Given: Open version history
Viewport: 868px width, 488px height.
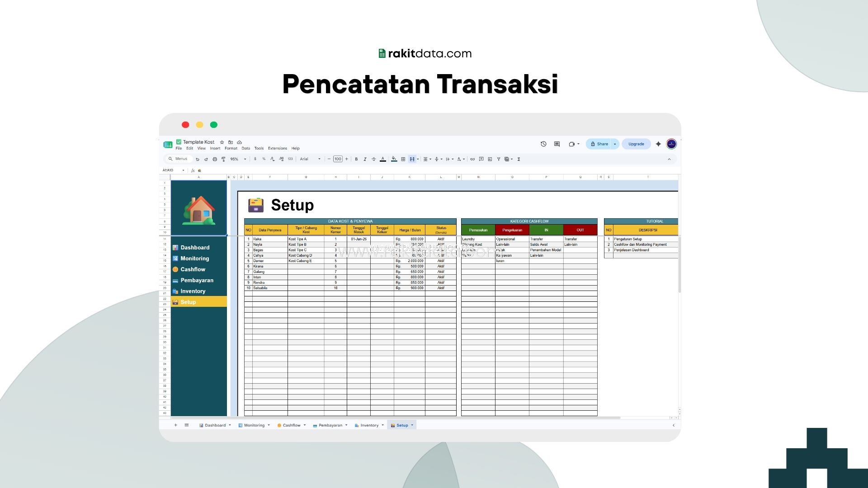Looking at the screenshot, I should [543, 144].
